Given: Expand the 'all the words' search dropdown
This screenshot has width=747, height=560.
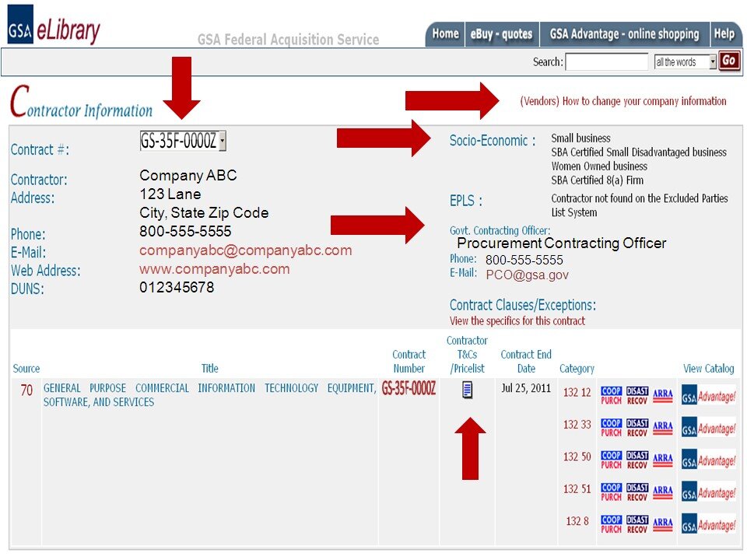Looking at the screenshot, I should tap(686, 62).
